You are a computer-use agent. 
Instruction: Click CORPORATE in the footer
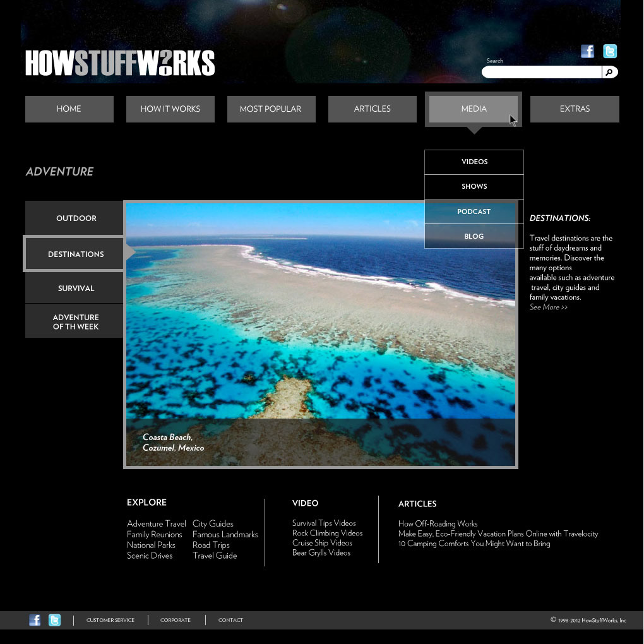coord(176,620)
